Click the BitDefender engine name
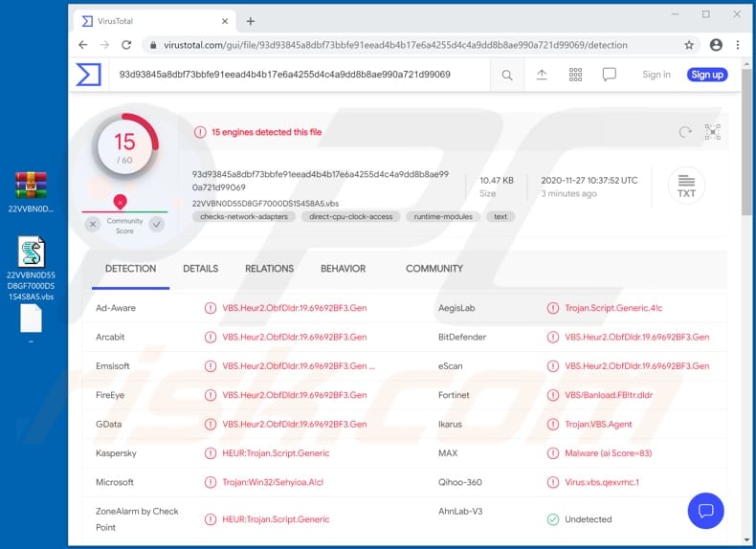756x549 pixels. 462,337
